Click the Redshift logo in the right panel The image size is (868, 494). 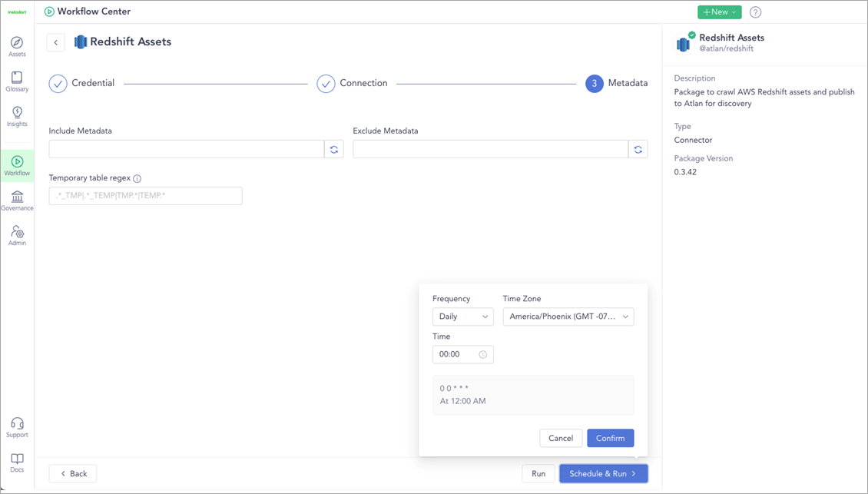point(684,44)
